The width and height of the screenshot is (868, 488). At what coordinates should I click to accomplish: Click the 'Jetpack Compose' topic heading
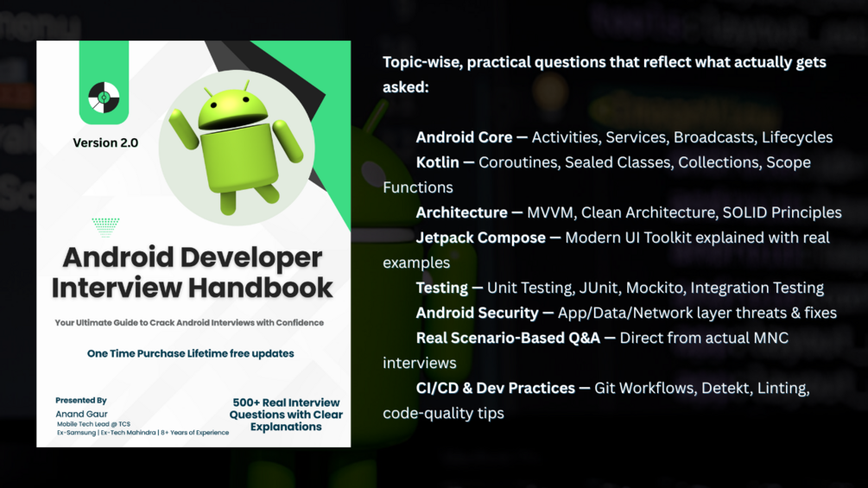point(480,238)
